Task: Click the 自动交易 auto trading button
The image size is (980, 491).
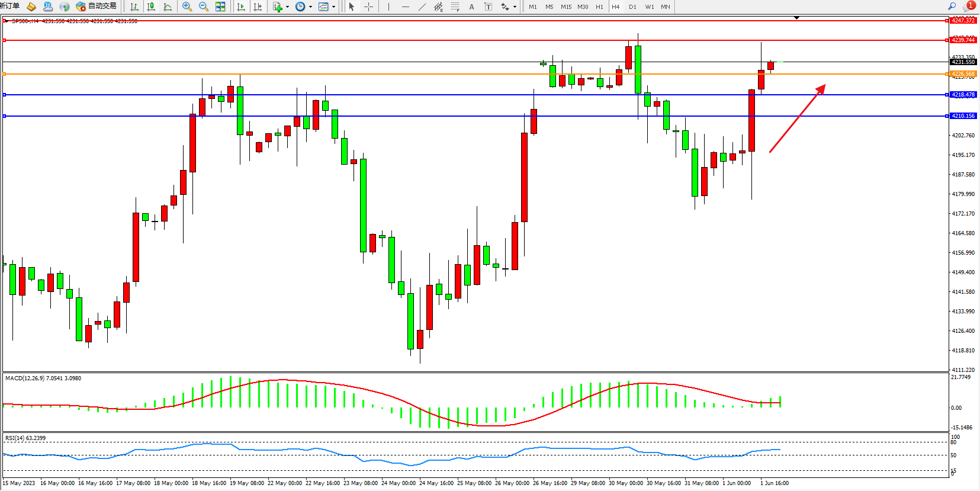Action: 97,6
